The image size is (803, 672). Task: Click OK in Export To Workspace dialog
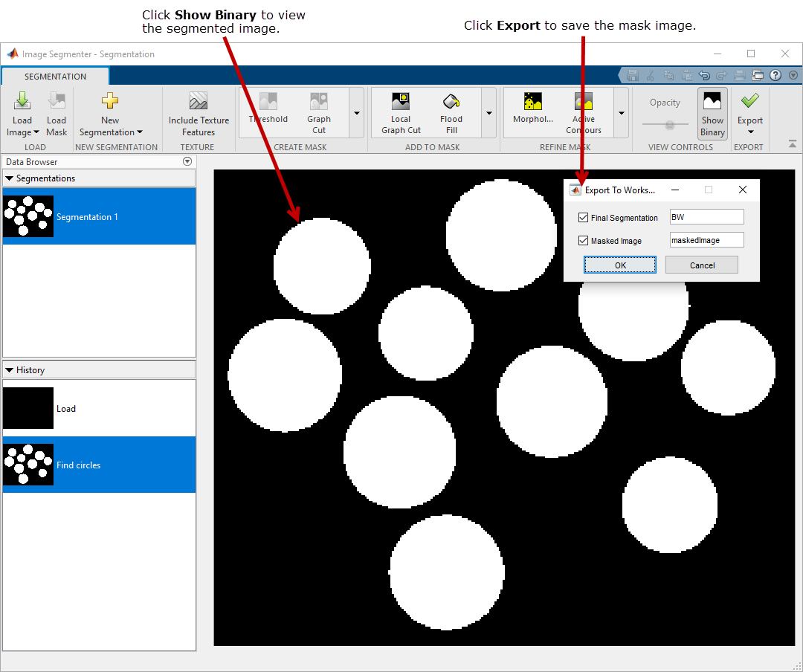pos(619,265)
